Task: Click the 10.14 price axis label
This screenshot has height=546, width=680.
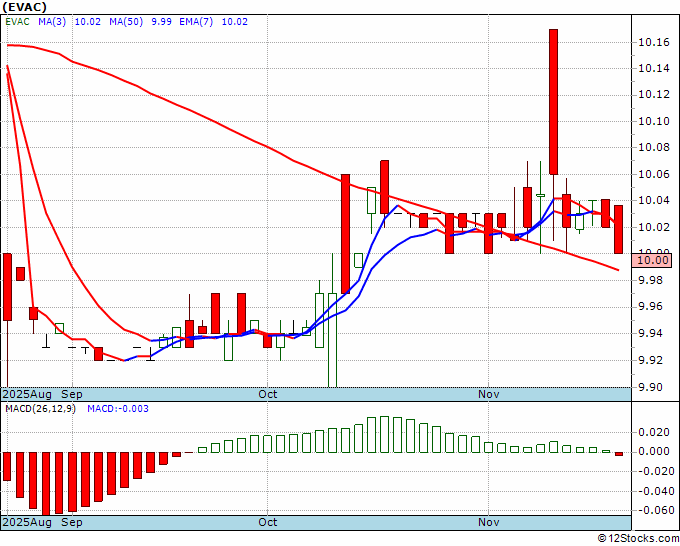Action: 654,69
